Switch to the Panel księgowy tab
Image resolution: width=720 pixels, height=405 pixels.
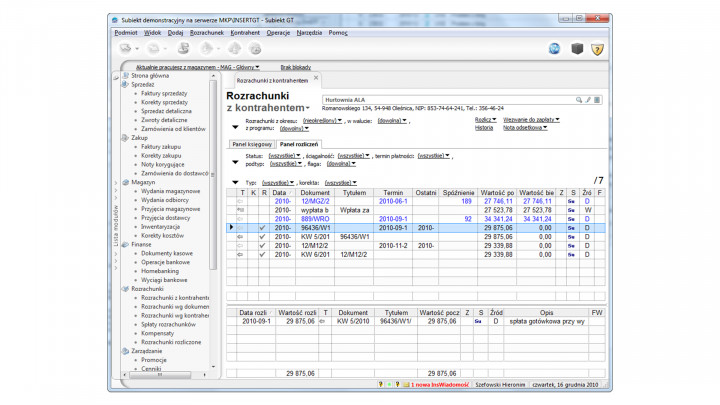point(251,144)
